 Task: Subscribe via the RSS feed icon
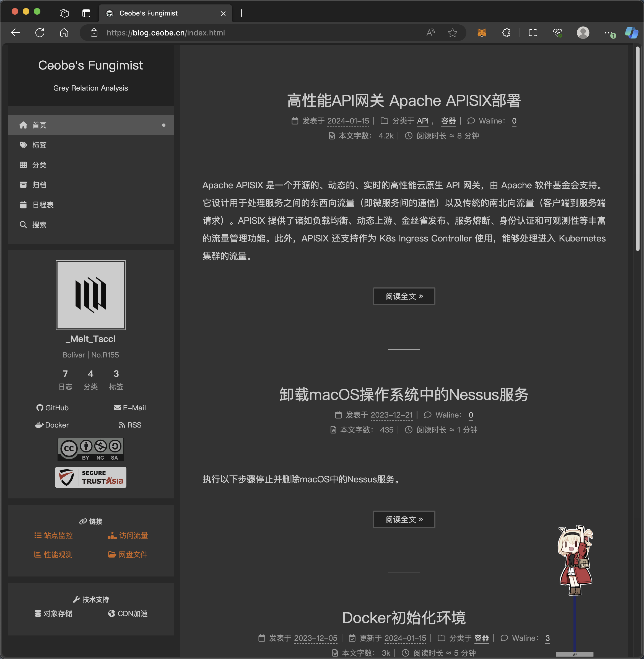(x=130, y=425)
